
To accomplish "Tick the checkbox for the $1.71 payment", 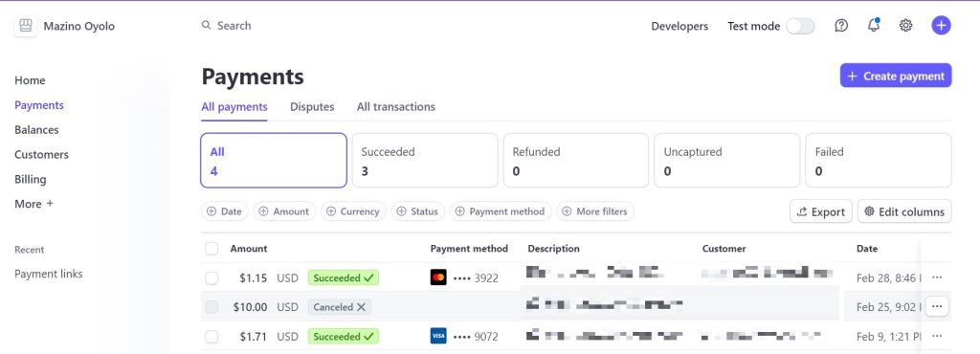I will [x=212, y=337].
